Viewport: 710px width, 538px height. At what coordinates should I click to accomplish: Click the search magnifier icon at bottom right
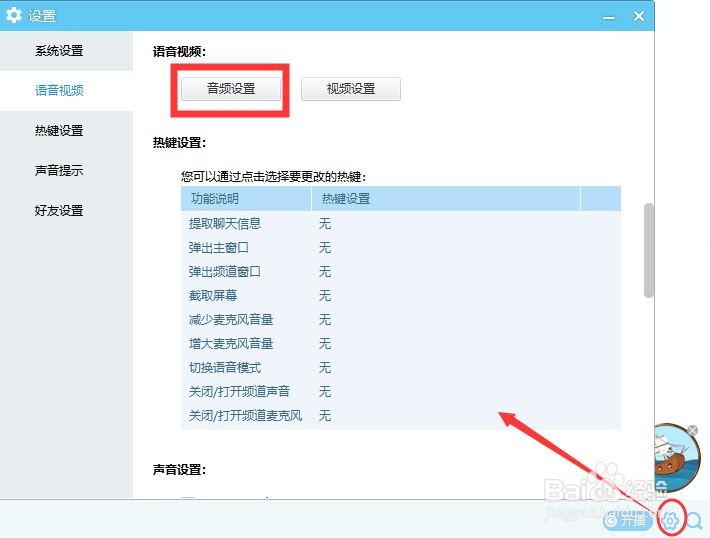(x=695, y=521)
